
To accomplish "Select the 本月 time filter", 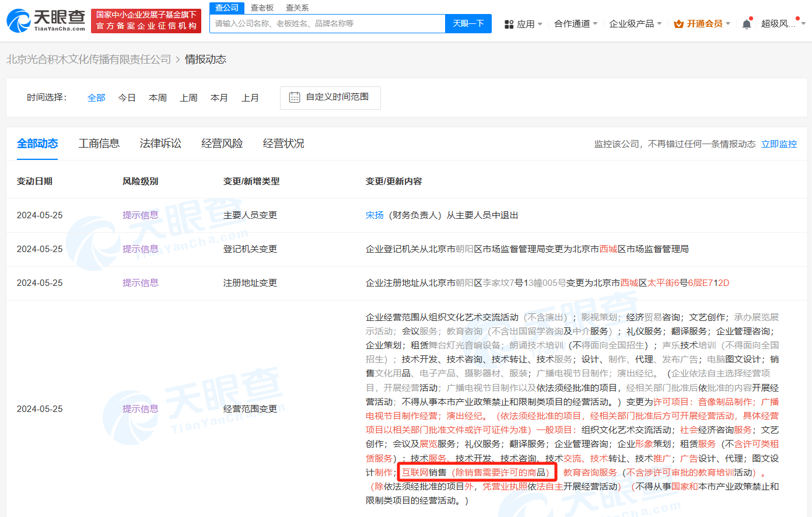I will [x=219, y=97].
